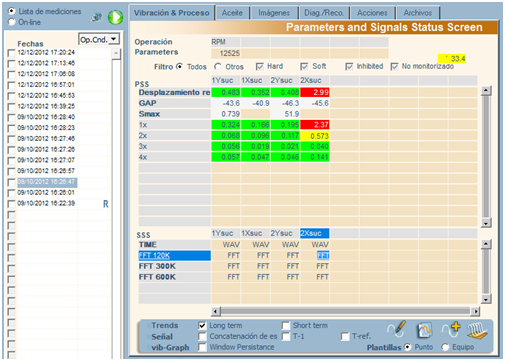The height and width of the screenshot is (361, 505).
Task: Open the Diag./Reco. tab
Action: coord(324,13)
